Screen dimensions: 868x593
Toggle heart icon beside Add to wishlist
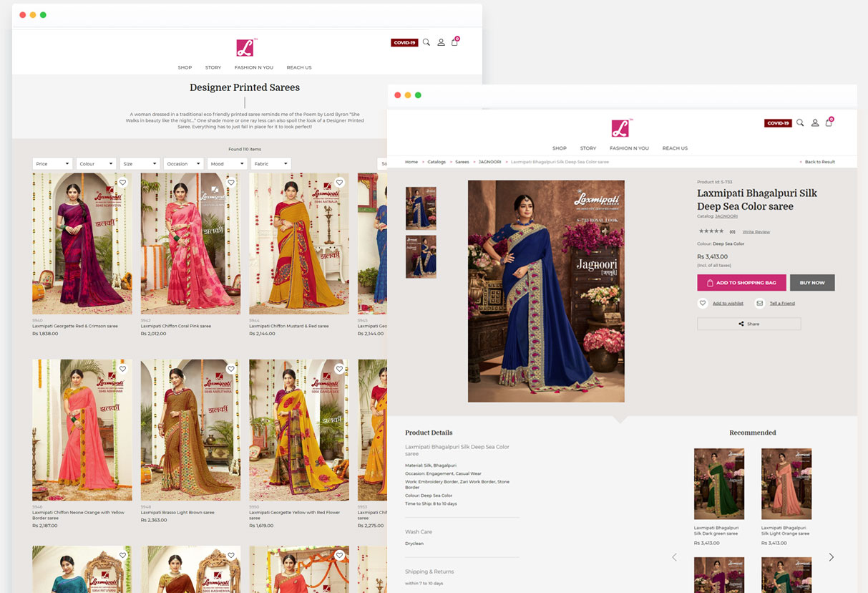pos(702,303)
